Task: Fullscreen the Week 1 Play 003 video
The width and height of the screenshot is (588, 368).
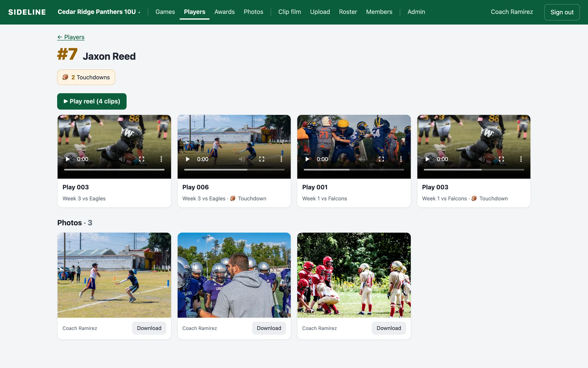Action: [x=501, y=159]
